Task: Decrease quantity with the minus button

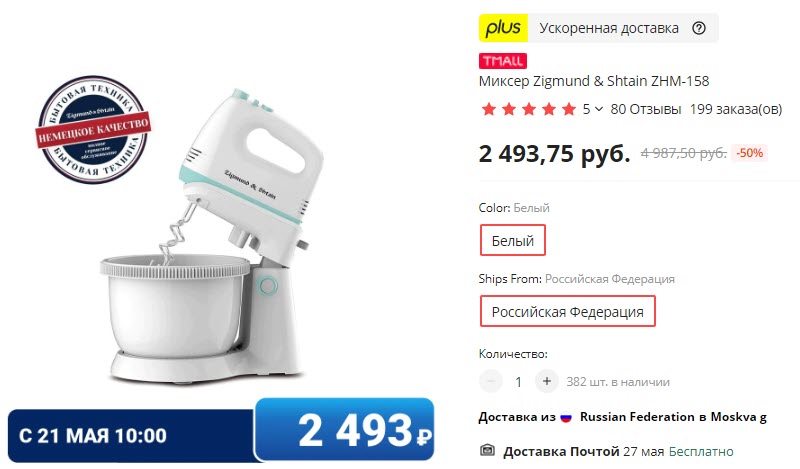Action: [x=491, y=381]
